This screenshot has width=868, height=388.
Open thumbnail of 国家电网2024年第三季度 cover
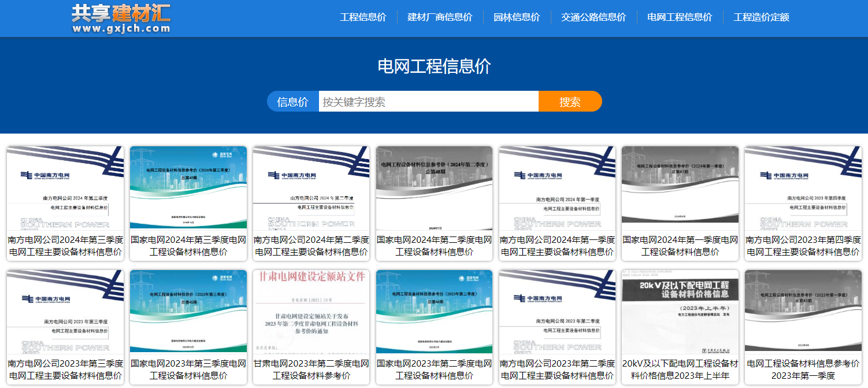pos(188,188)
